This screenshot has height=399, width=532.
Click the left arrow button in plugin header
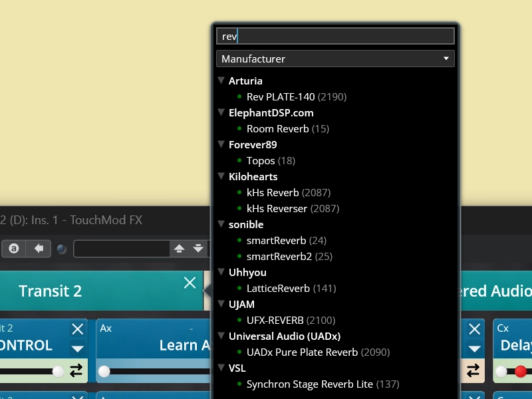pos(39,249)
